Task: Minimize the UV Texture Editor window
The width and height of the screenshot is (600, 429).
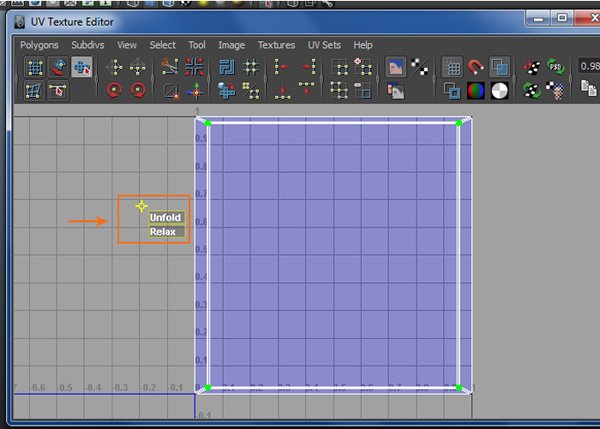Action: coord(538,18)
